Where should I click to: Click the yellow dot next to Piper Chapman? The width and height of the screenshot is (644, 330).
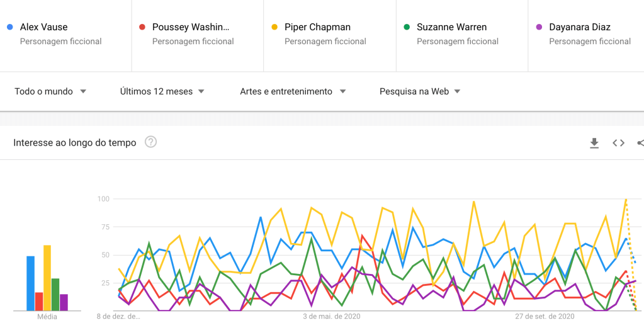pos(274,27)
